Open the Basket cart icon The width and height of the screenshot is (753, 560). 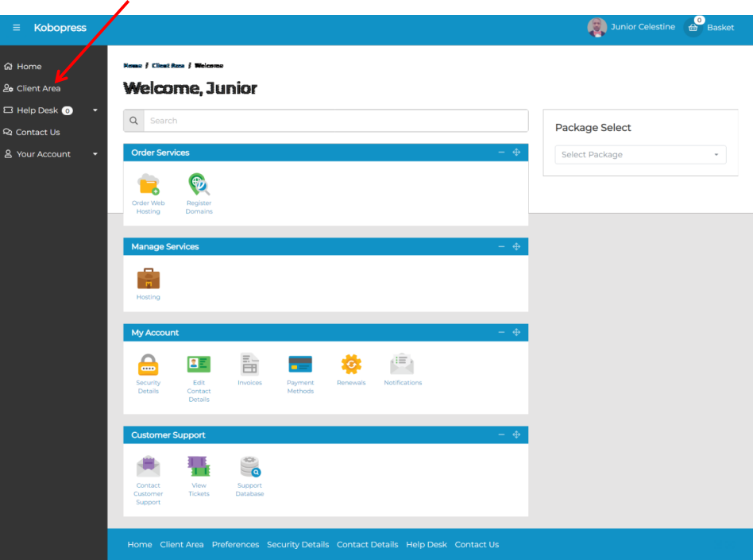click(x=693, y=28)
